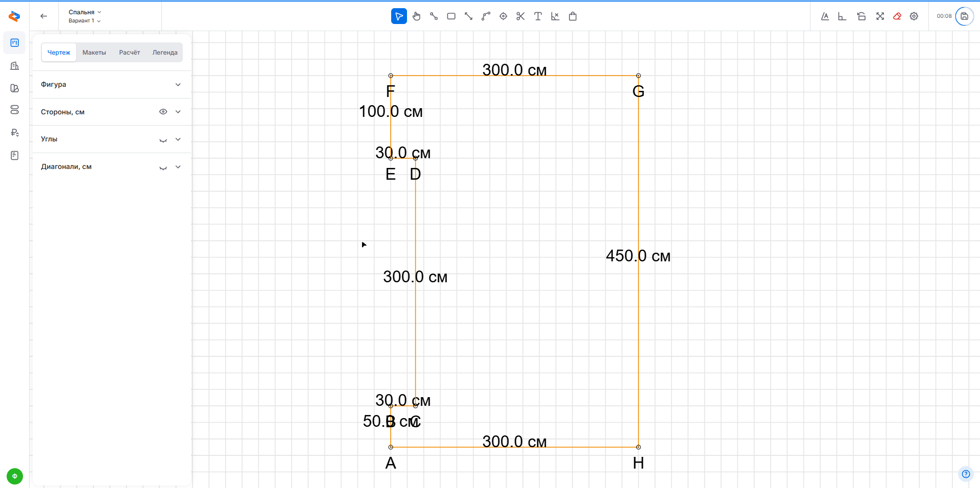Save the drawing with the floppy button
Screen dimensions: 980x488
point(964,16)
